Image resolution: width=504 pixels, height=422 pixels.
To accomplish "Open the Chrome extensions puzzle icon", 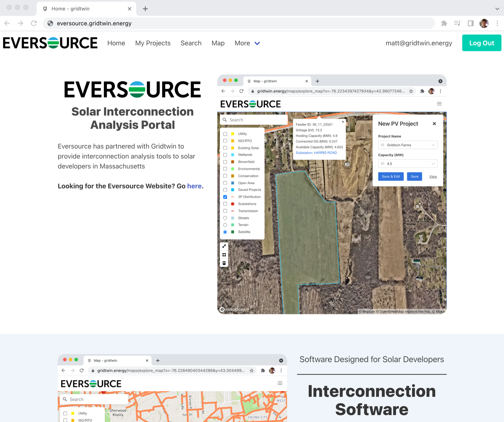I will click(x=444, y=23).
